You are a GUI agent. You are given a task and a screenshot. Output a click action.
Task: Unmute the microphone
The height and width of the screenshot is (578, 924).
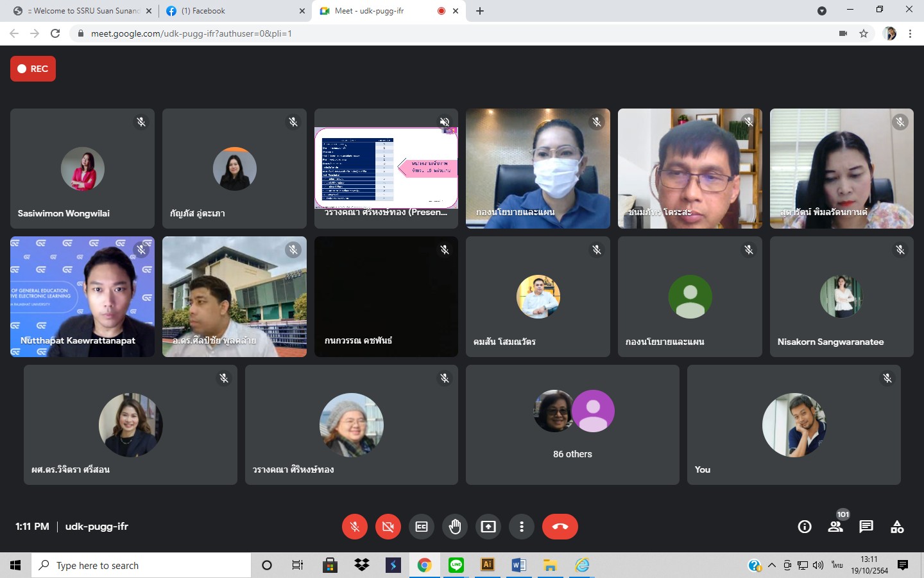[355, 527]
